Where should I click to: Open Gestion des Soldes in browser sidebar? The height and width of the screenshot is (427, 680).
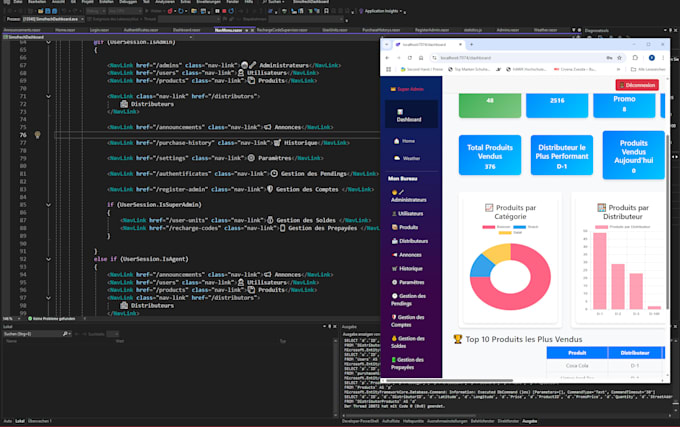[407, 342]
